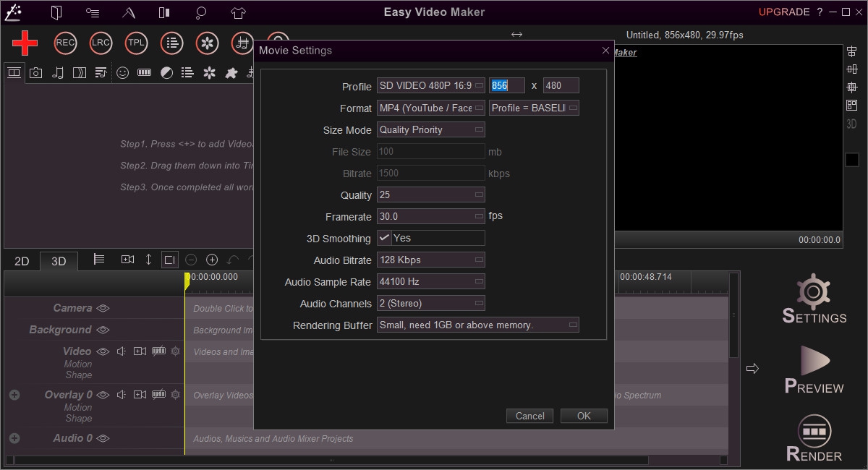Click the timeline add camera icon
868x470 pixels.
tap(127, 259)
